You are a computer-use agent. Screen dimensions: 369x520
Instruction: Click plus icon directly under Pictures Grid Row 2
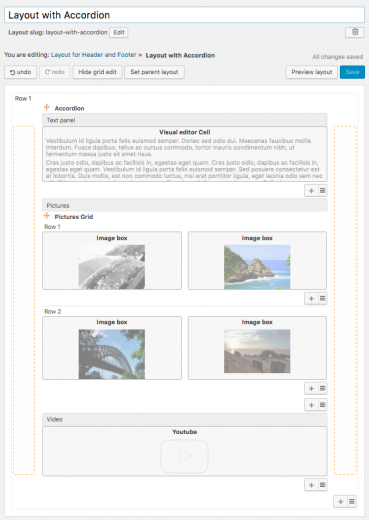[311, 388]
